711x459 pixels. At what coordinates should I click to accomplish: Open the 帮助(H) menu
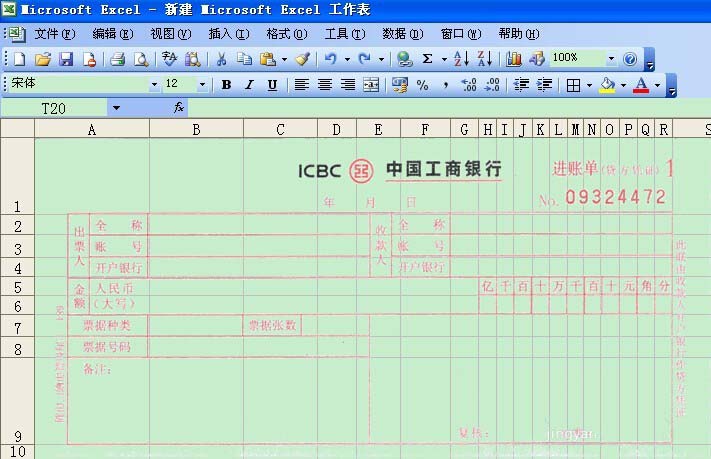pyautogui.click(x=519, y=34)
